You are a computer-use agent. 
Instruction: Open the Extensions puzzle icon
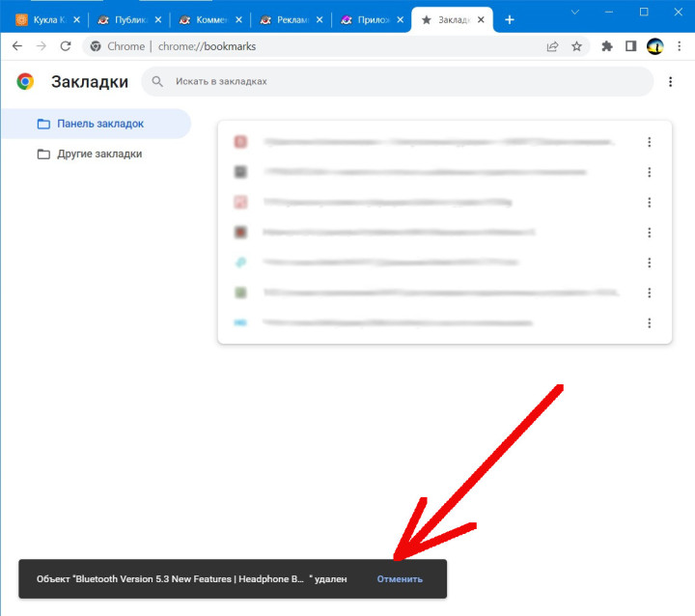(x=607, y=46)
